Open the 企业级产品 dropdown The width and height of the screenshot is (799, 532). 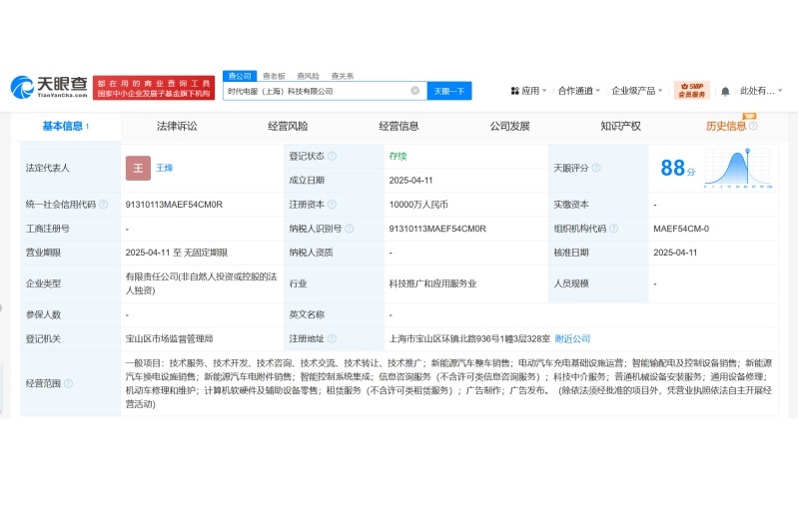point(639,91)
